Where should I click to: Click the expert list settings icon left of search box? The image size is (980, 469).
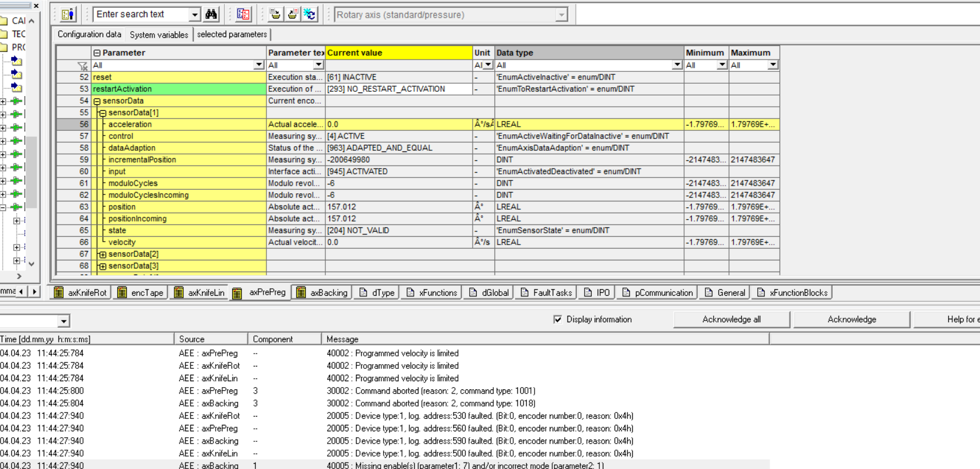click(x=68, y=14)
